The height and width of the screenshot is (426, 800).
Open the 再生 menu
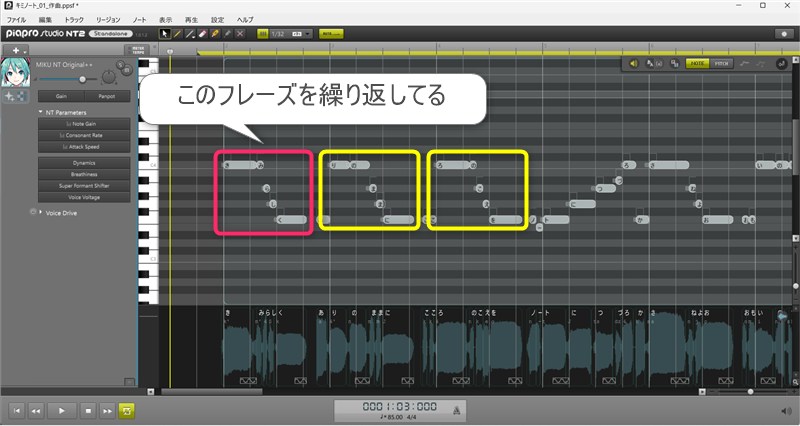pos(191,20)
